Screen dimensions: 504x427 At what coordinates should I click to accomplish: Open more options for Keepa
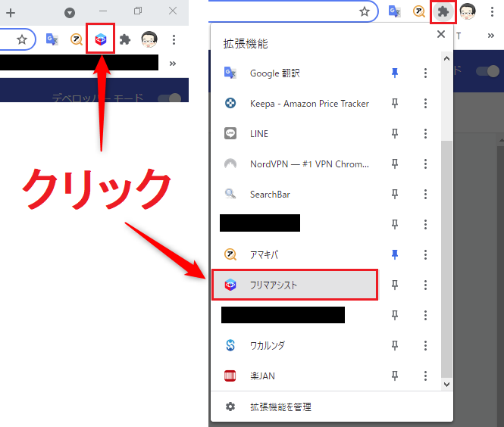[x=425, y=104]
